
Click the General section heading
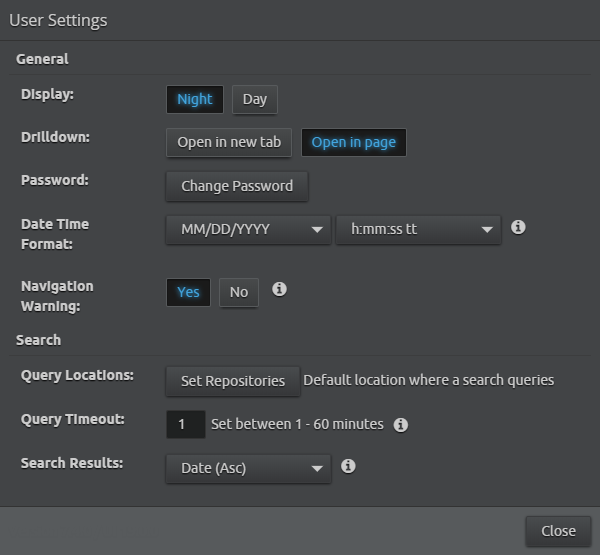coord(42,59)
